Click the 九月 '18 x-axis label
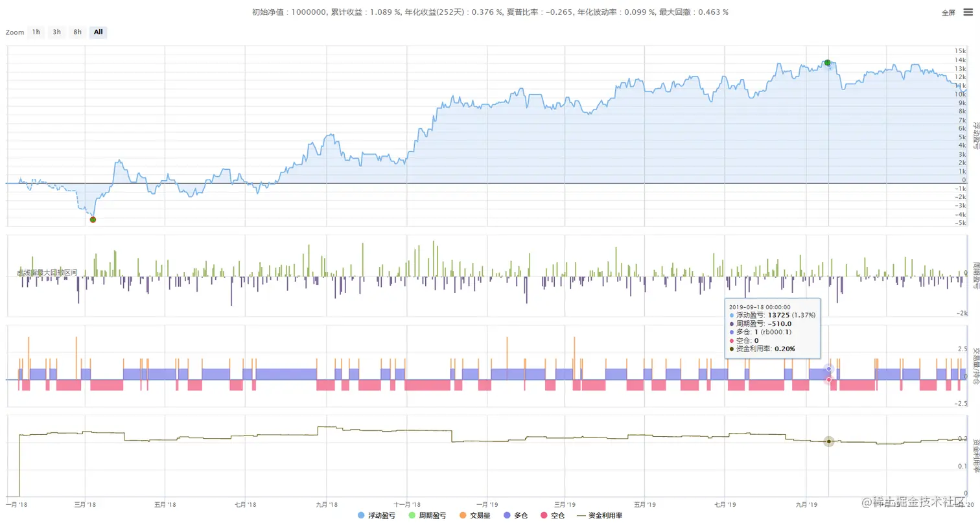The width and height of the screenshot is (980, 523). [x=326, y=504]
